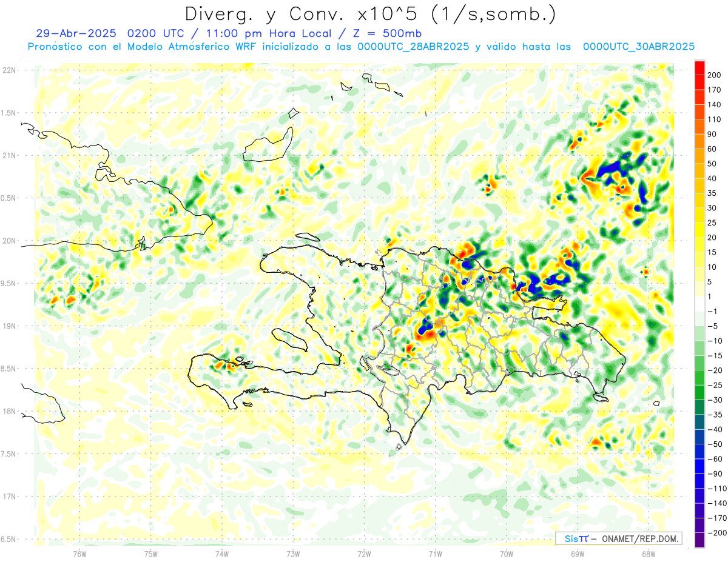
Task: Click the '19N' latitude label
Action: [10, 326]
